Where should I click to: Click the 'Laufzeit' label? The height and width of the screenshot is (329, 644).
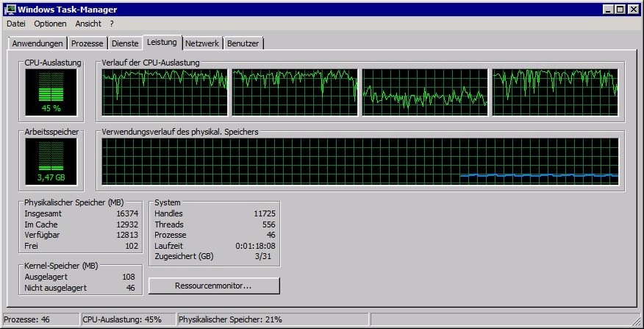(x=169, y=246)
